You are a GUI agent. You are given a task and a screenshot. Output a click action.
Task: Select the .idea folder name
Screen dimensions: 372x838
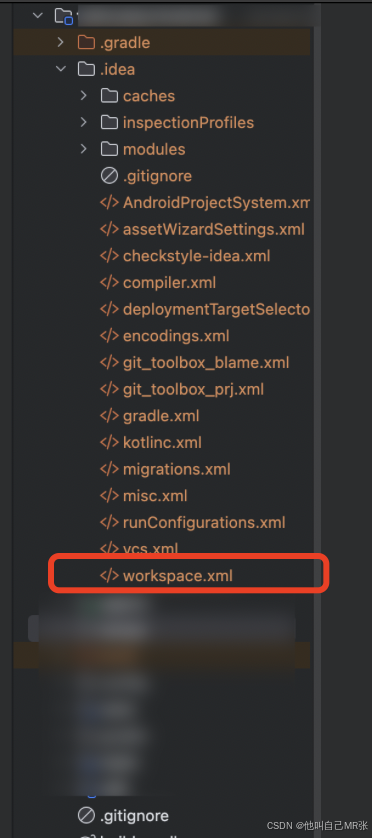[118, 69]
